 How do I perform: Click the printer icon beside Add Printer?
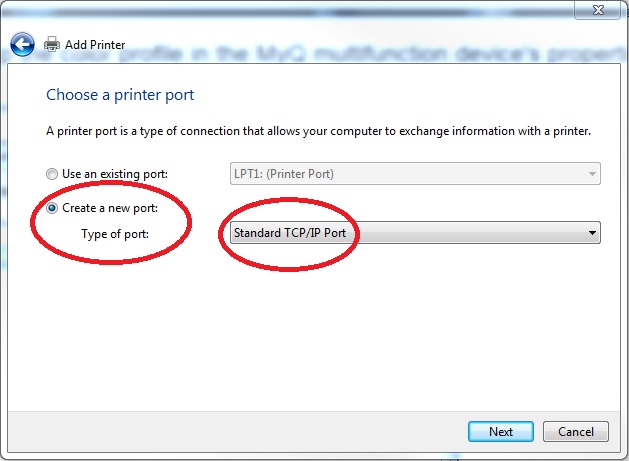52,44
